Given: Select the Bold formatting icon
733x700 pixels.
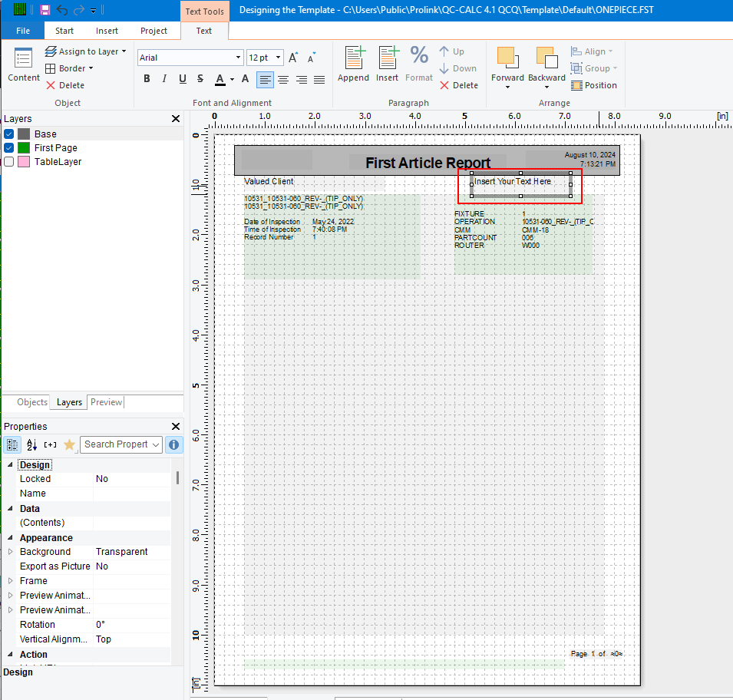Looking at the screenshot, I should (147, 79).
